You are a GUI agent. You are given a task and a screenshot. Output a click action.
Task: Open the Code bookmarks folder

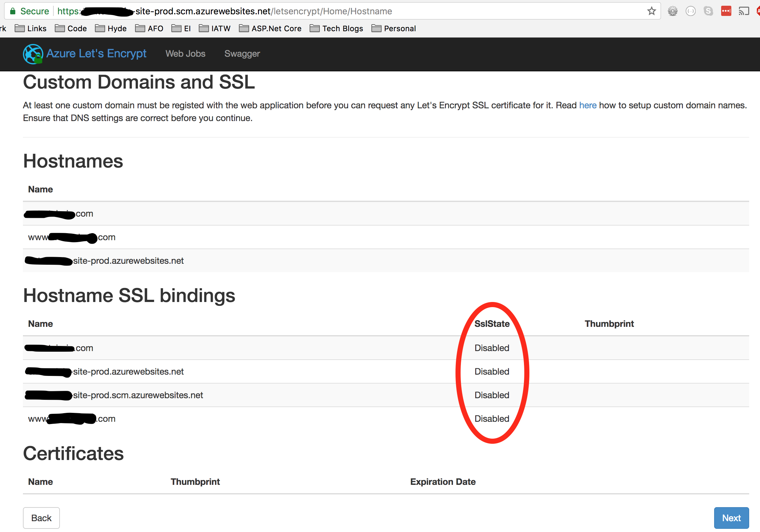click(76, 28)
